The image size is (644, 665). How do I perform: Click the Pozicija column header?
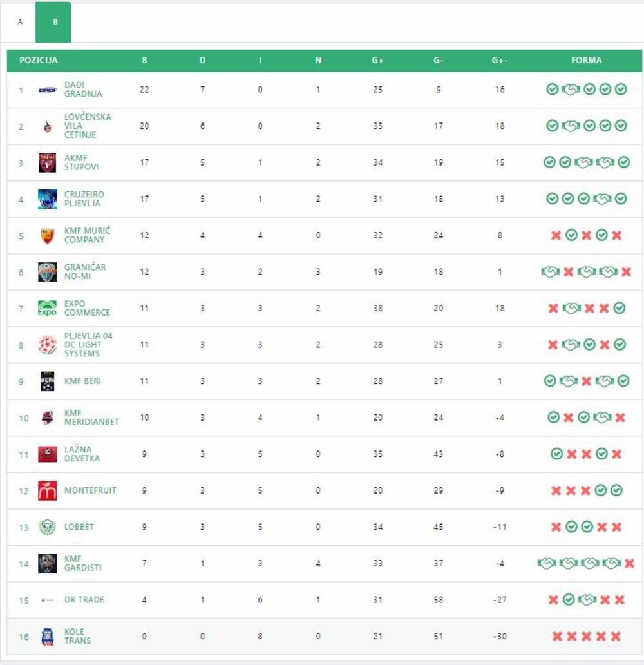(x=39, y=61)
